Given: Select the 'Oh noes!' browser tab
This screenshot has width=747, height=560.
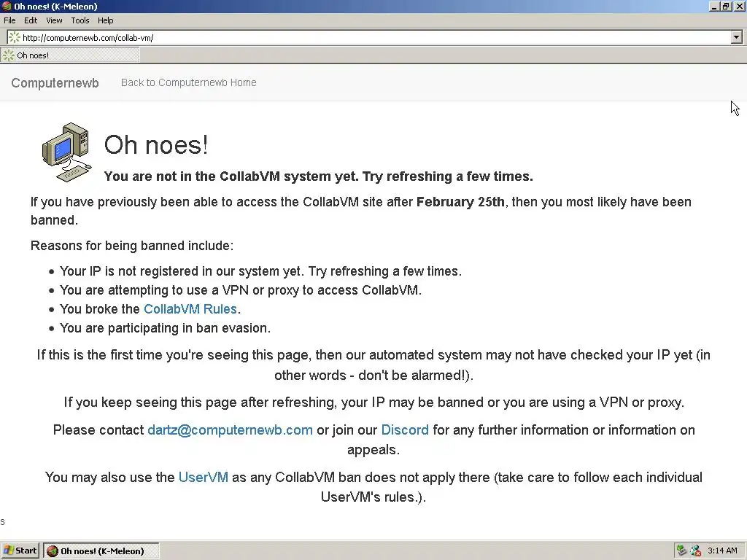Looking at the screenshot, I should point(70,55).
